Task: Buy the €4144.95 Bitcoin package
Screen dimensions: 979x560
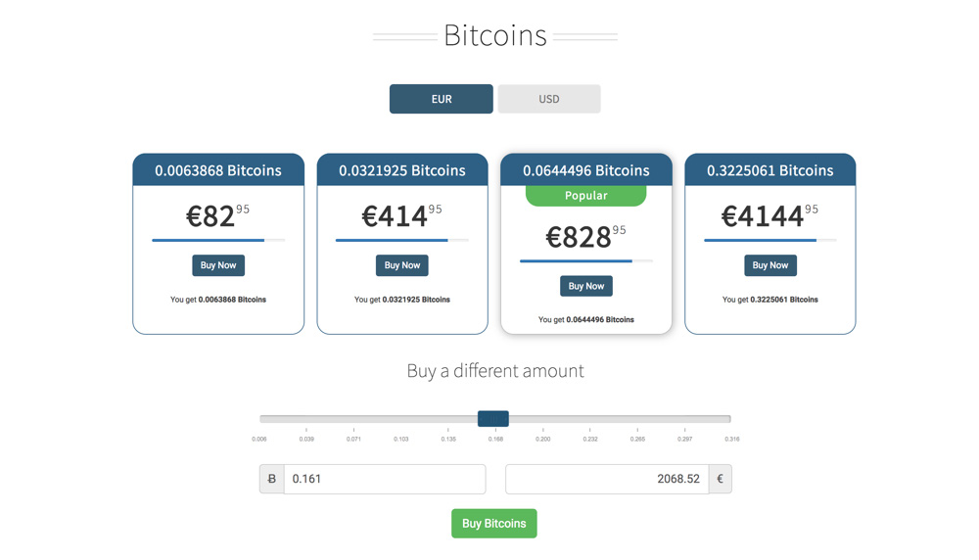Action: click(x=769, y=265)
